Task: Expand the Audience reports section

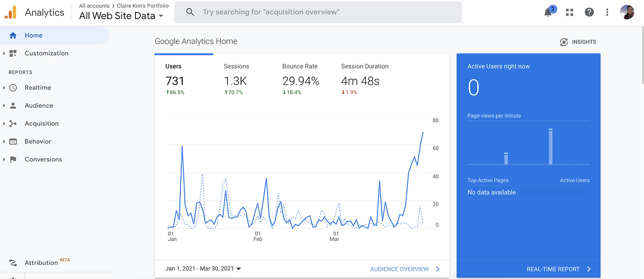Action: pyautogui.click(x=4, y=106)
